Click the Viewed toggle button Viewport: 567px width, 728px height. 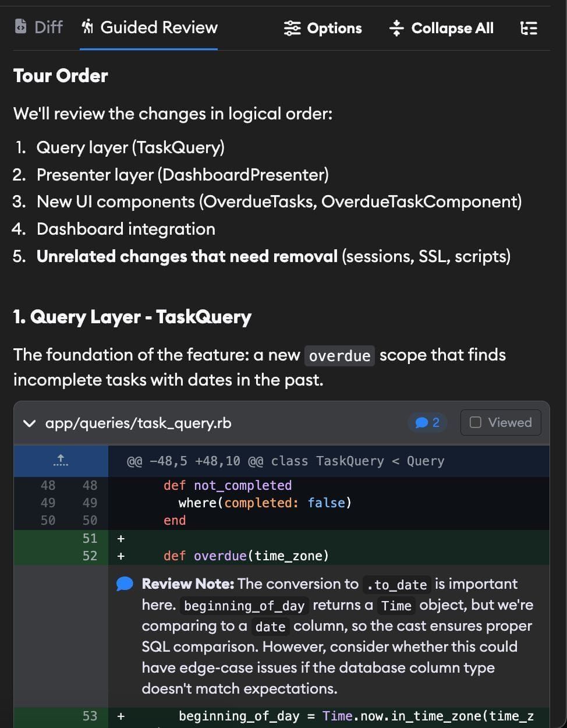pyautogui.click(x=499, y=422)
